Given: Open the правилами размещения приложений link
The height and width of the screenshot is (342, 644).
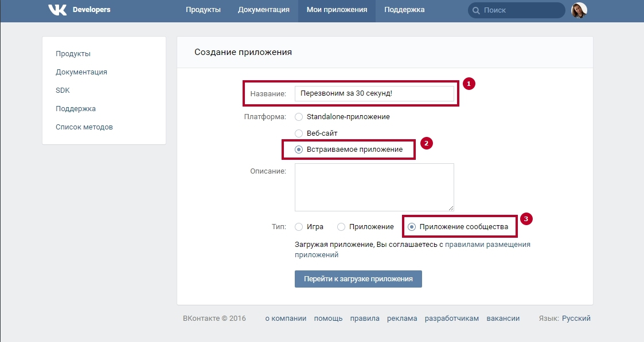Looking at the screenshot, I should (412, 249).
